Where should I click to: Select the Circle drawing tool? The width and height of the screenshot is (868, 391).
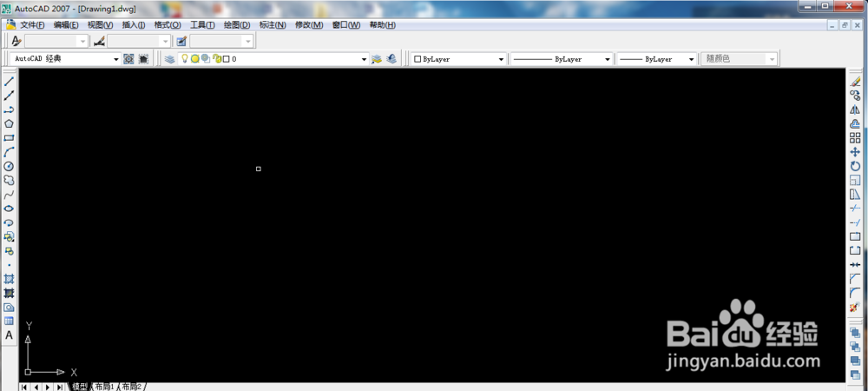(9, 166)
